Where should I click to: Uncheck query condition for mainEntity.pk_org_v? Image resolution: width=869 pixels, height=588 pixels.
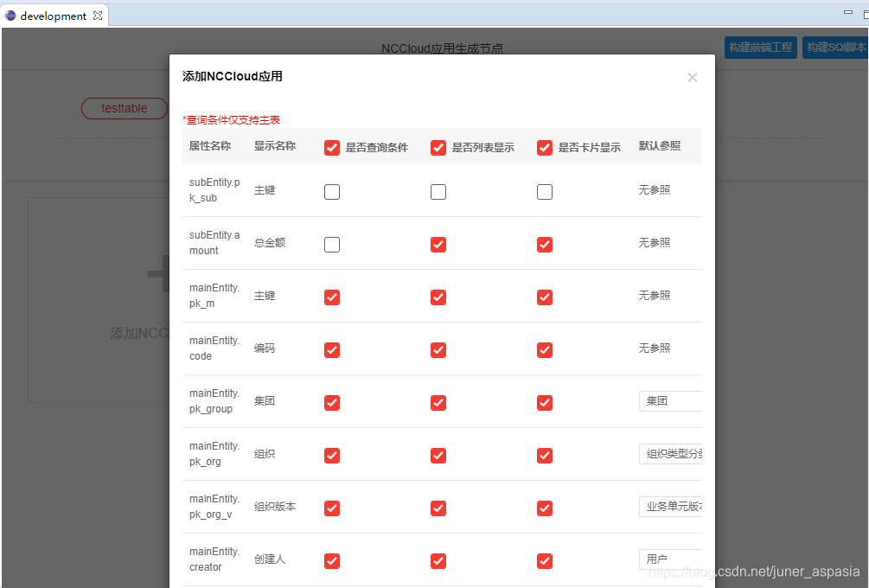[332, 508]
